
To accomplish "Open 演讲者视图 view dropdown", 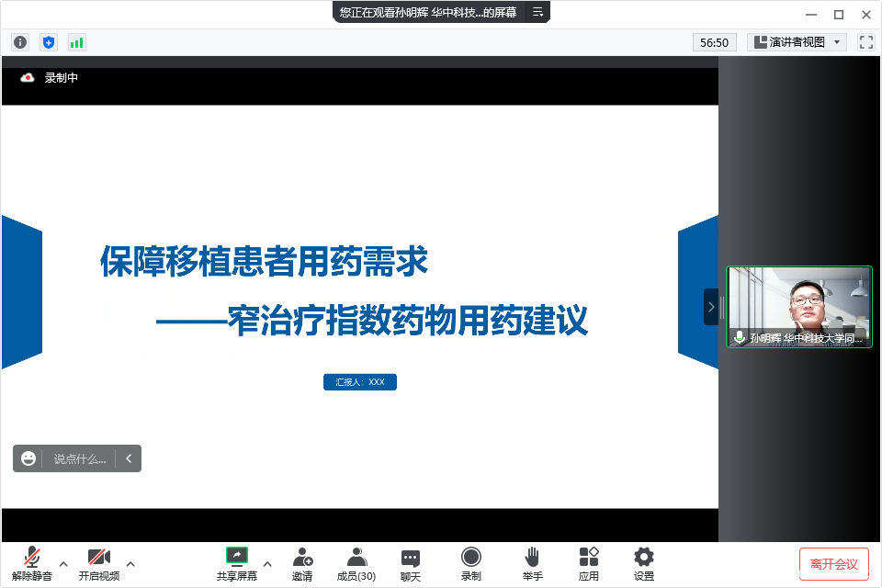I will [797, 42].
